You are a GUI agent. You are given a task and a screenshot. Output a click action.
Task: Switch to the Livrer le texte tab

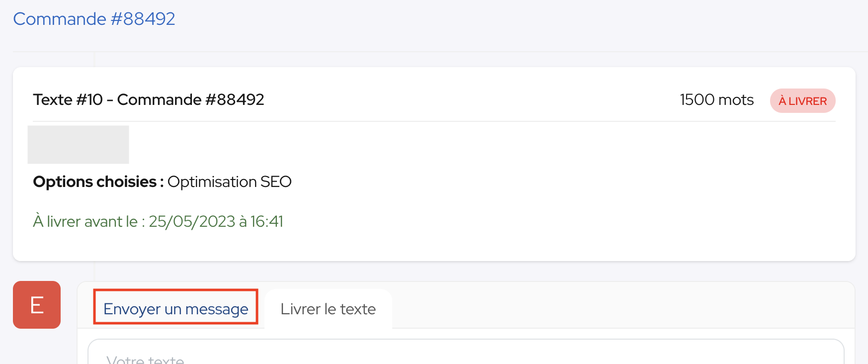point(328,309)
